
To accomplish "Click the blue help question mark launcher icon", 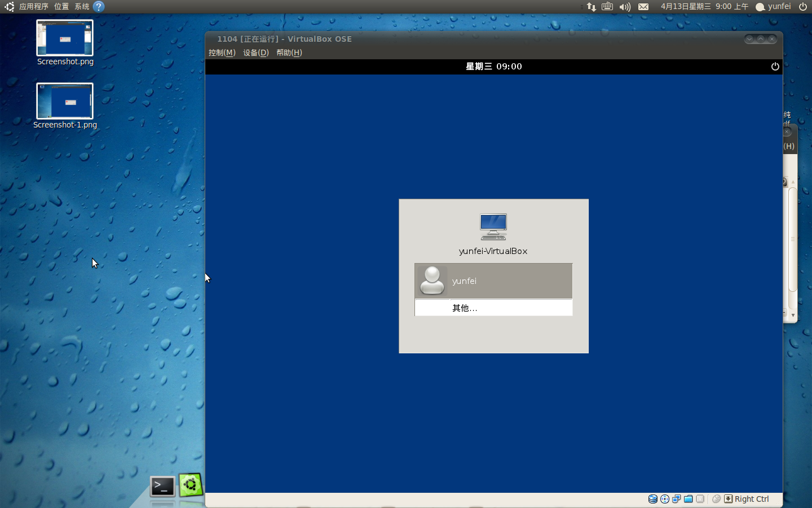I will click(99, 7).
